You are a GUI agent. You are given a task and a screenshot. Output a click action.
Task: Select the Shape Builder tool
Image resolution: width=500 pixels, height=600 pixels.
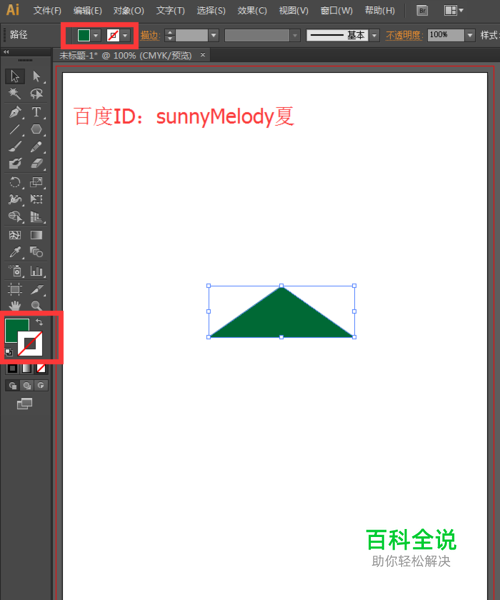(15, 217)
